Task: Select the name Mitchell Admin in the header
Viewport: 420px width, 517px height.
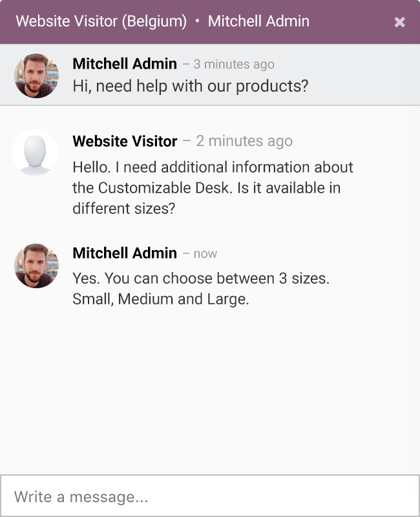Action: pyautogui.click(x=257, y=21)
